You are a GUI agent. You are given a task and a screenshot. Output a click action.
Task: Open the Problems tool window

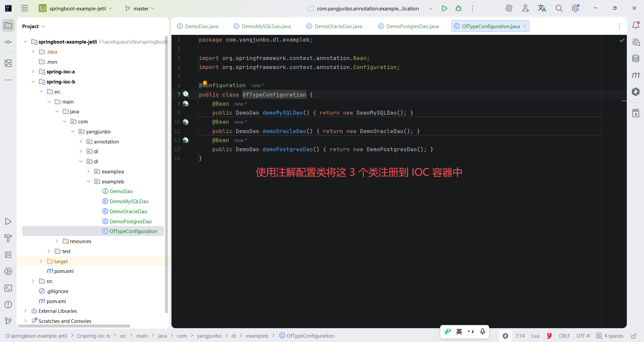8,304
